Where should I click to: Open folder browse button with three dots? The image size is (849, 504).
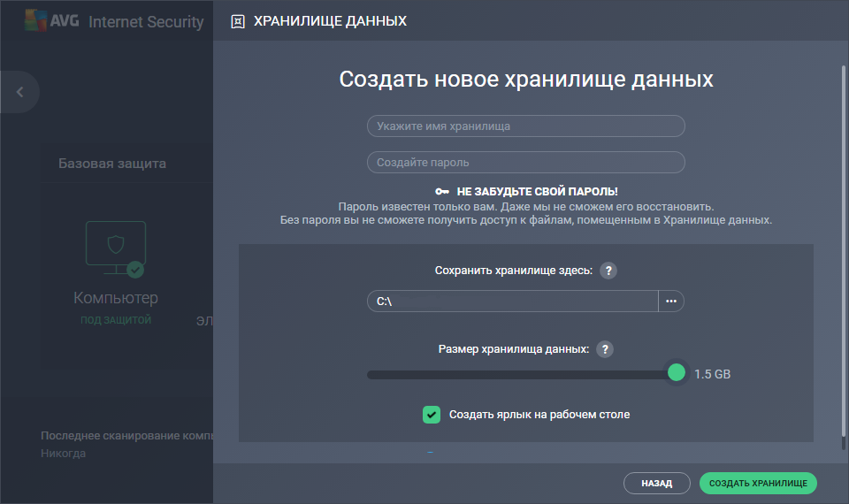pyautogui.click(x=671, y=301)
